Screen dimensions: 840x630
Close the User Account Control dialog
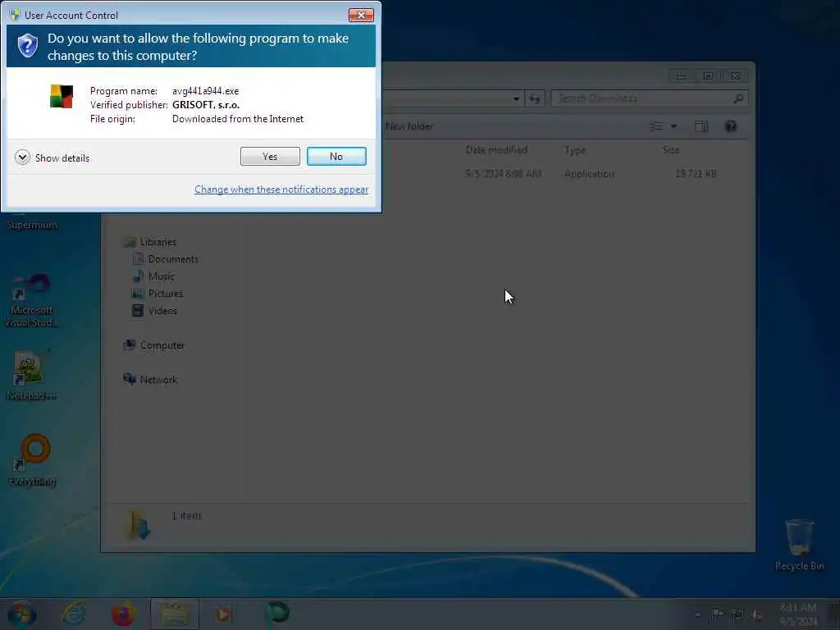pos(361,15)
